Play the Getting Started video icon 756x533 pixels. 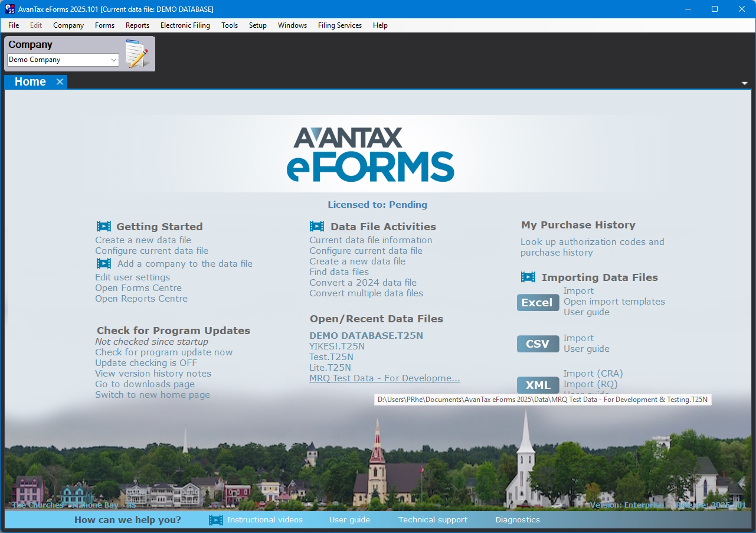click(x=104, y=226)
